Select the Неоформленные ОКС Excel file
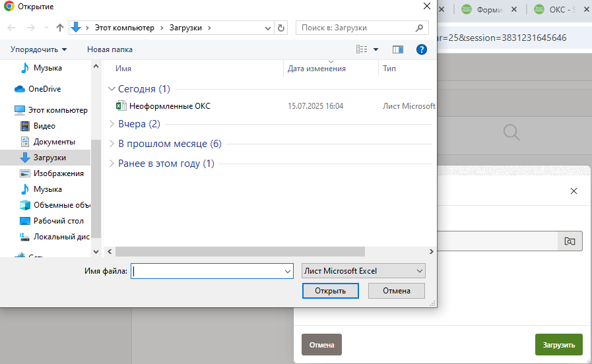This screenshot has width=592, height=364. click(x=170, y=106)
